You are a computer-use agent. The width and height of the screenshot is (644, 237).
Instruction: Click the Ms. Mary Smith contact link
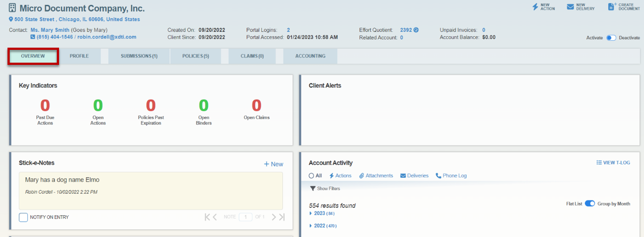click(x=50, y=30)
